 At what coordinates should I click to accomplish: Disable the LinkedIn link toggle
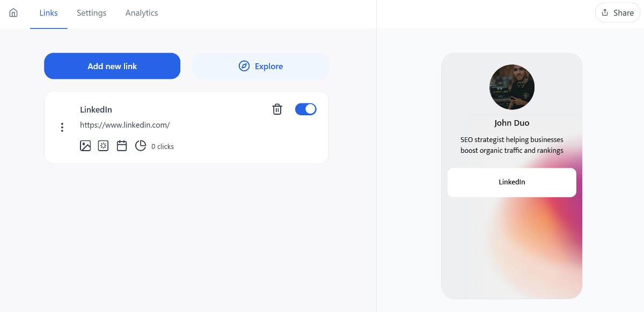(306, 109)
